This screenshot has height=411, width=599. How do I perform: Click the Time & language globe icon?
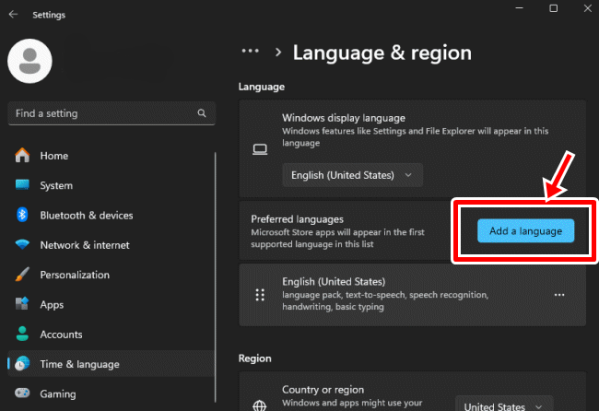22,364
